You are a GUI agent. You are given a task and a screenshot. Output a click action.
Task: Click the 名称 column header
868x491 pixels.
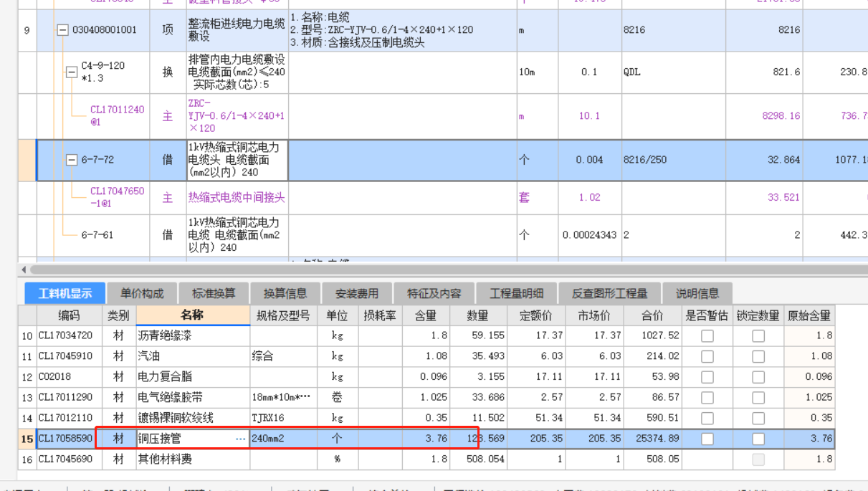pyautogui.click(x=192, y=315)
